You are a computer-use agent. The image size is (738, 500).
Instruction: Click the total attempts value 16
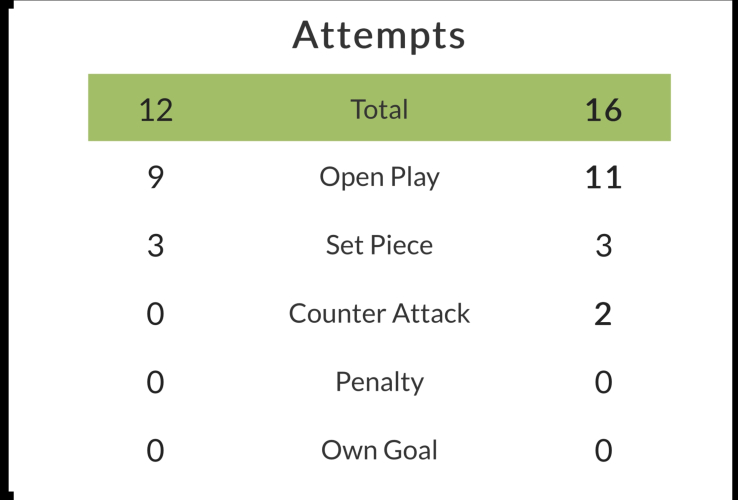[604, 109]
